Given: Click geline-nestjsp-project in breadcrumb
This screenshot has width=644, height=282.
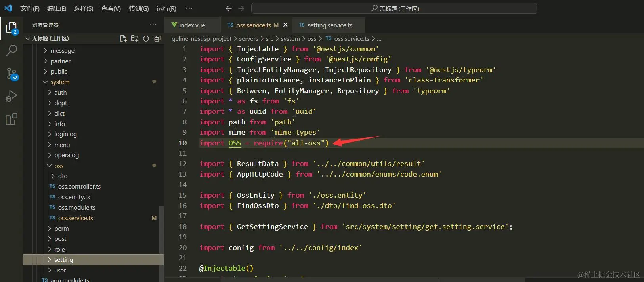Looking at the screenshot, I should 201,38.
